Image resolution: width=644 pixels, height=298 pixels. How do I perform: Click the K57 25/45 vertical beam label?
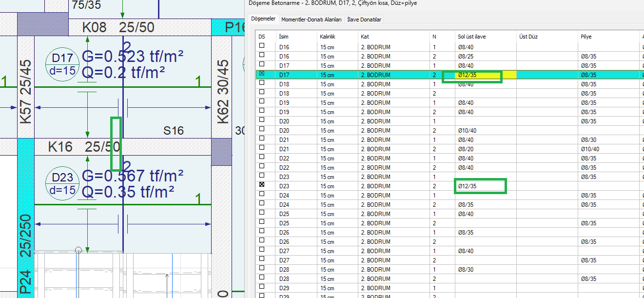coord(26,91)
